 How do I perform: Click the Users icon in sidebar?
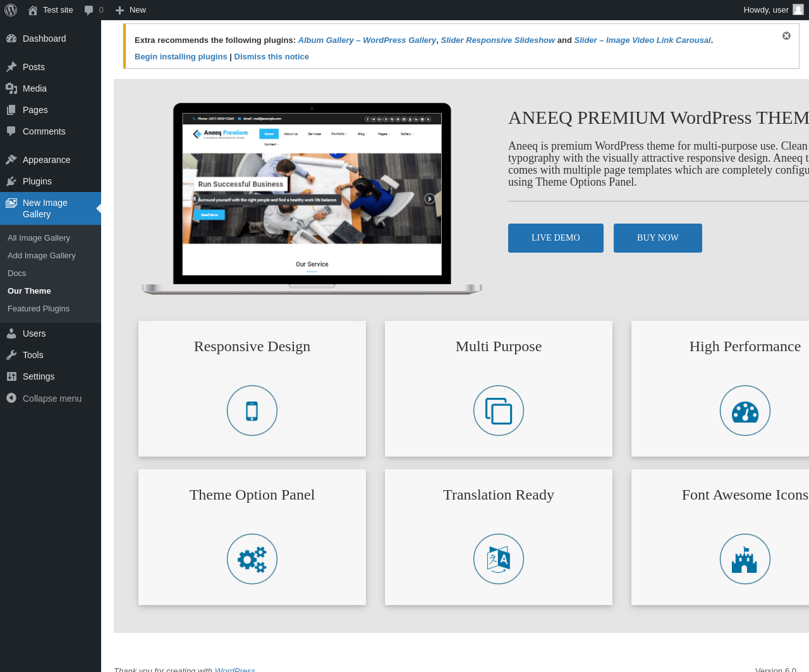pos(11,333)
